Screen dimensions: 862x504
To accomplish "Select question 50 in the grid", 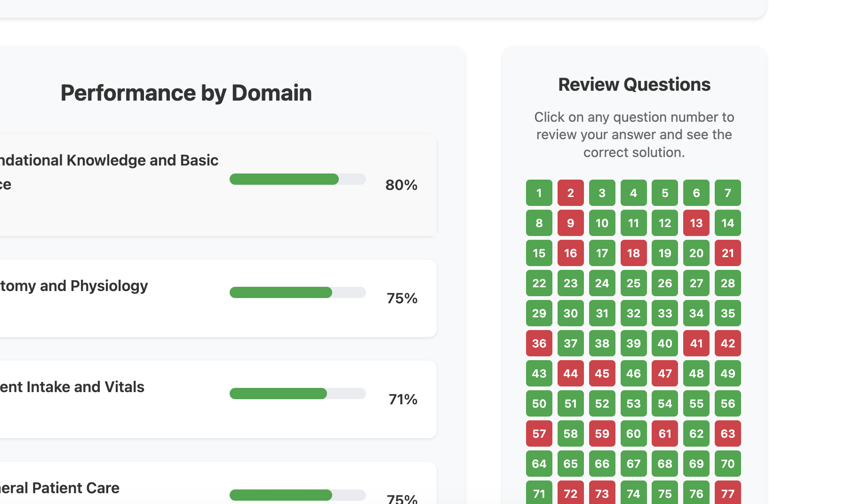I will pyautogui.click(x=539, y=403).
